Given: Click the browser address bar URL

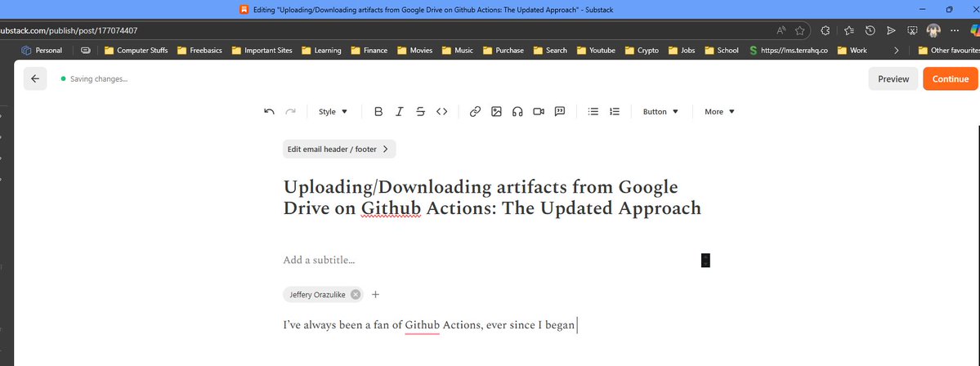Looking at the screenshot, I should tap(69, 30).
